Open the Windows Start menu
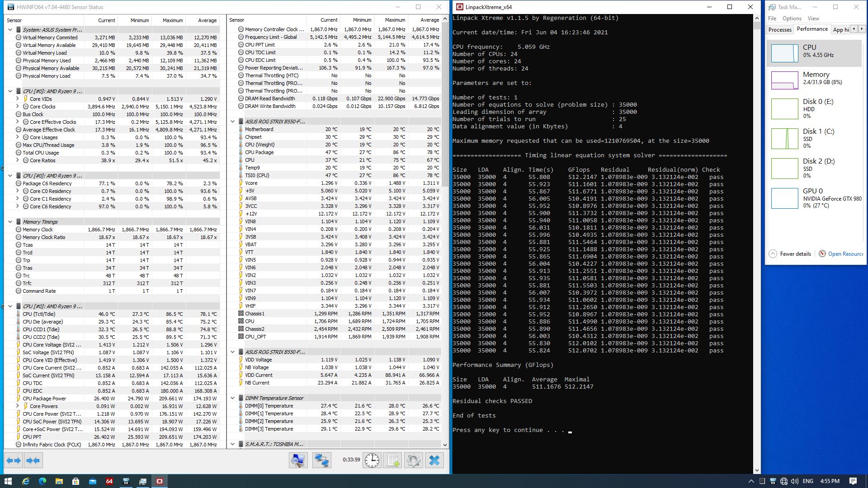This screenshot has height=488, width=868. point(8,481)
